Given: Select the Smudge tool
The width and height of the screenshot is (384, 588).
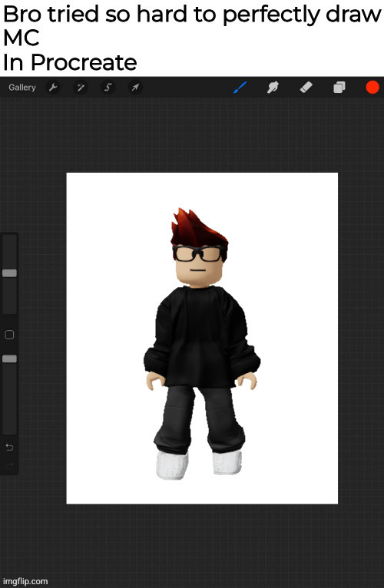Looking at the screenshot, I should click(273, 88).
